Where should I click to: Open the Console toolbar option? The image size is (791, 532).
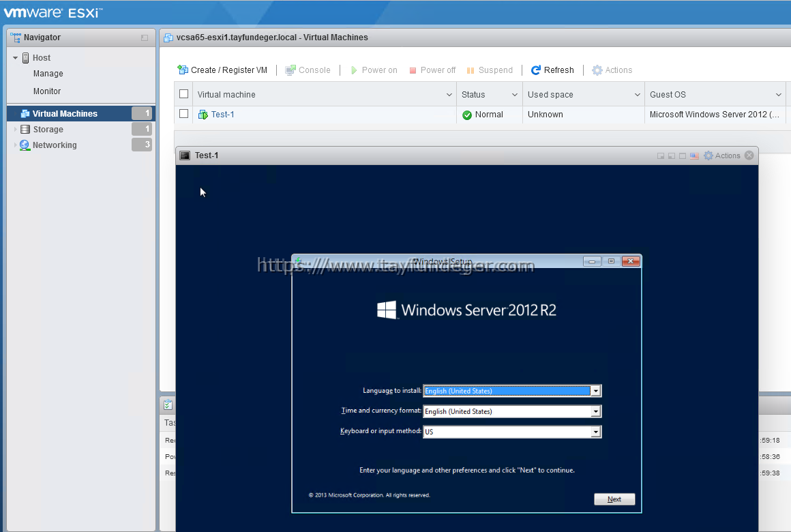click(308, 70)
